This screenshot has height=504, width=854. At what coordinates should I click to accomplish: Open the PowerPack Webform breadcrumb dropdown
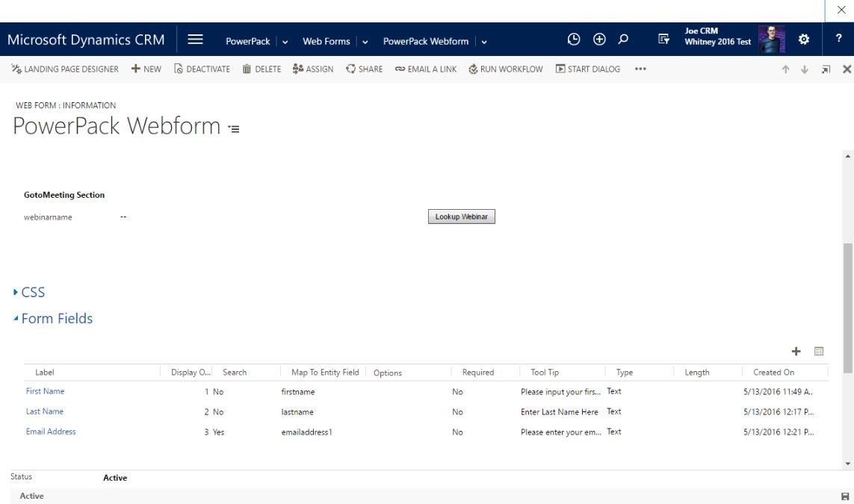point(484,42)
